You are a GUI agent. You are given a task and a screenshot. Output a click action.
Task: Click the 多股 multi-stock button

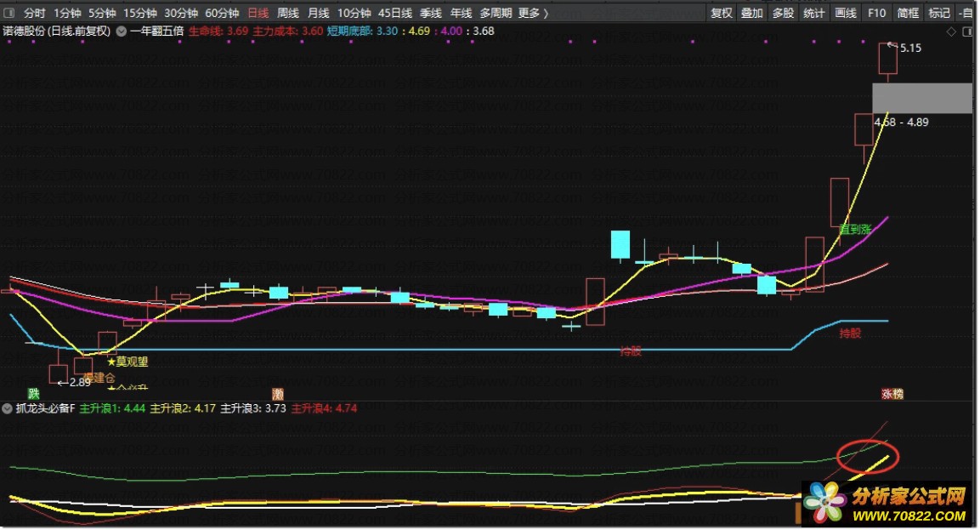pyautogui.click(x=783, y=13)
